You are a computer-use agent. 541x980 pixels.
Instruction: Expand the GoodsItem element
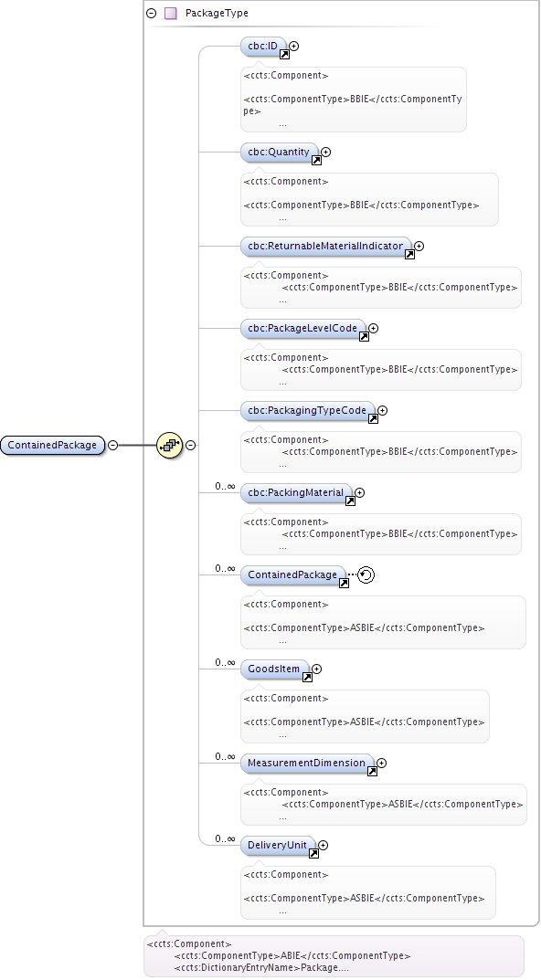tap(316, 669)
